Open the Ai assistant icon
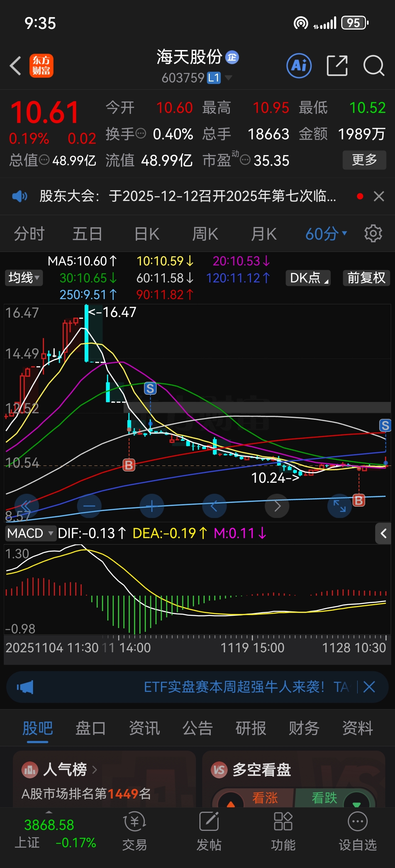The height and width of the screenshot is (868, 395). [x=299, y=65]
